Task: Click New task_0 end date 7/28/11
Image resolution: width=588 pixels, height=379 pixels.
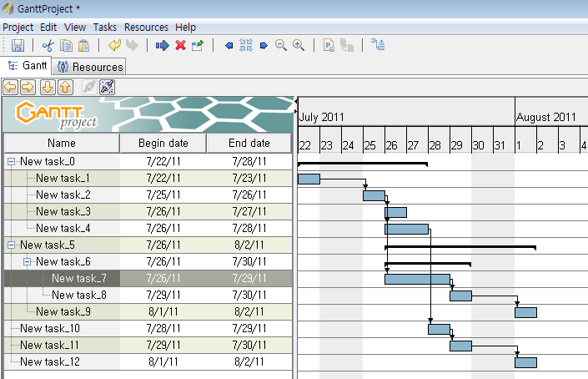Action: [x=249, y=162]
